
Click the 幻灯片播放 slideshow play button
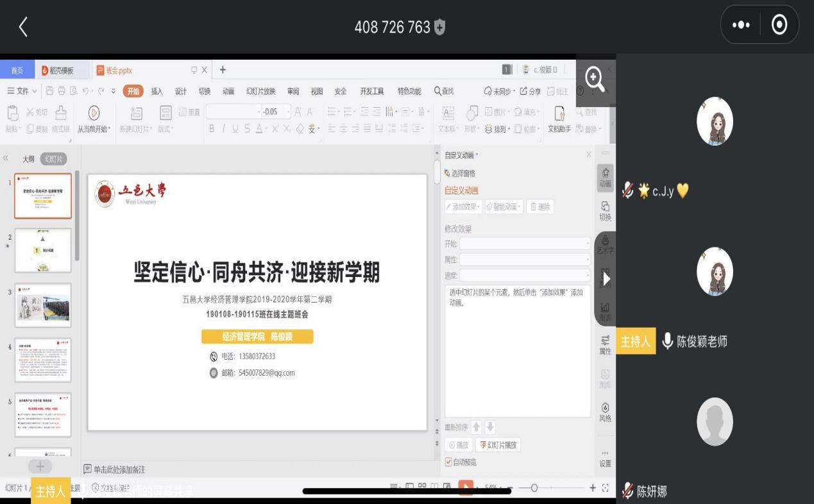(x=498, y=445)
